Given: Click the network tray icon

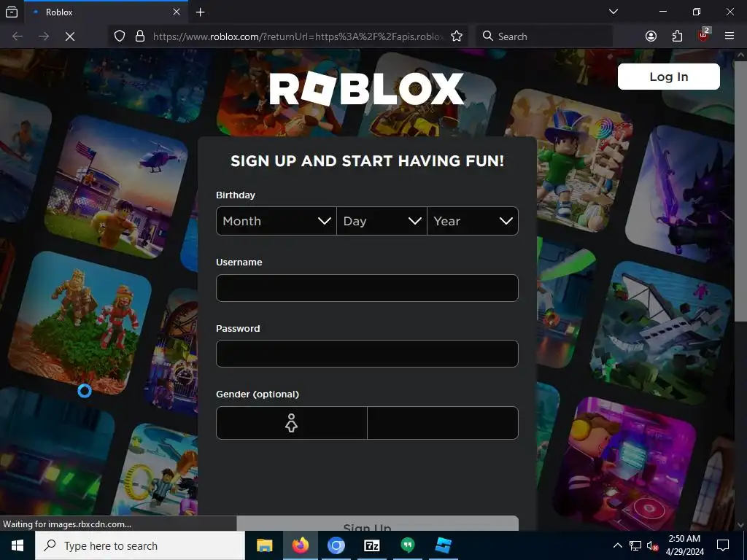Looking at the screenshot, I should click(635, 545).
